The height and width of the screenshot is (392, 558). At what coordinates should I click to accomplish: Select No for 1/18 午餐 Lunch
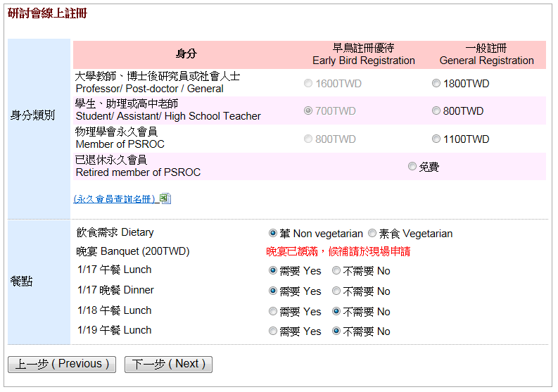click(336, 312)
